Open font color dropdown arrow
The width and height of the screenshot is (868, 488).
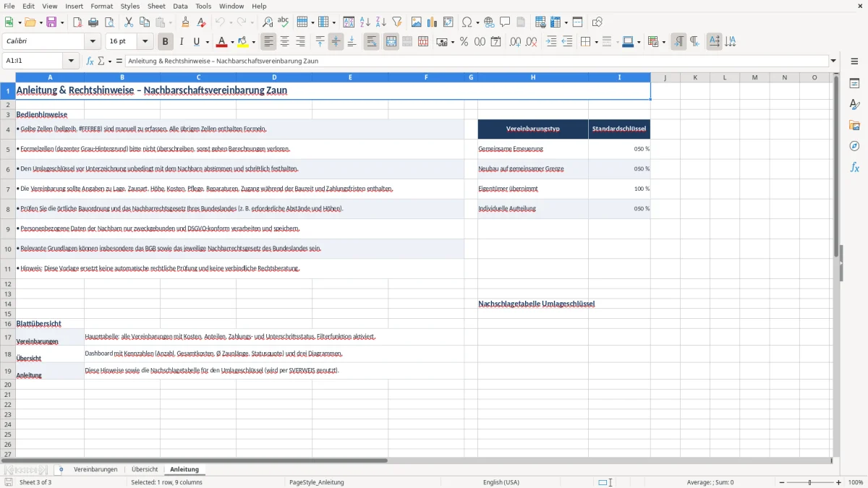point(232,43)
